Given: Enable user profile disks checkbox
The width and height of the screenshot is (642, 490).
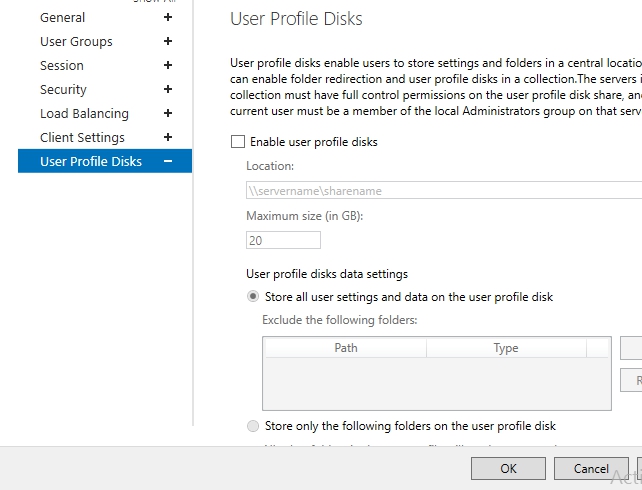Looking at the screenshot, I should tap(237, 142).
